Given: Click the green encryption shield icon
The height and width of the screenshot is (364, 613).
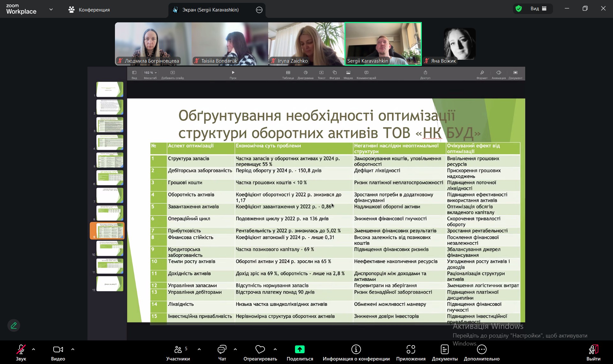Looking at the screenshot, I should [519, 9].
